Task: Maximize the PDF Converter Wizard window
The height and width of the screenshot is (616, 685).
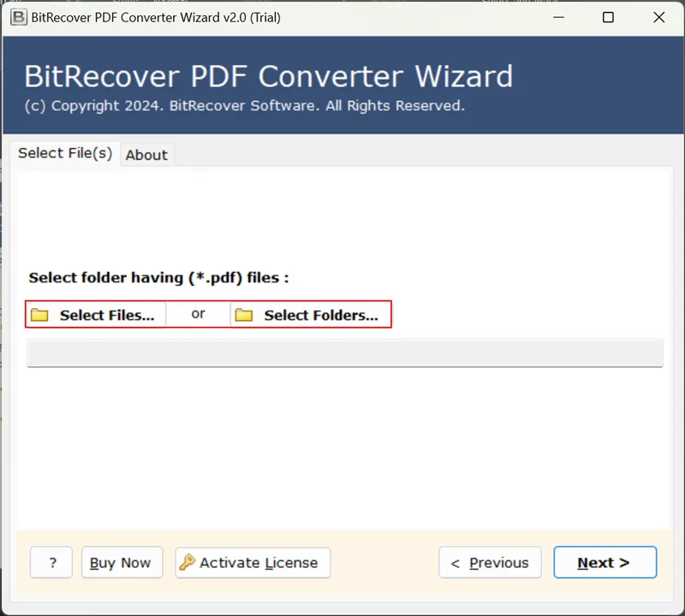Action: (608, 17)
